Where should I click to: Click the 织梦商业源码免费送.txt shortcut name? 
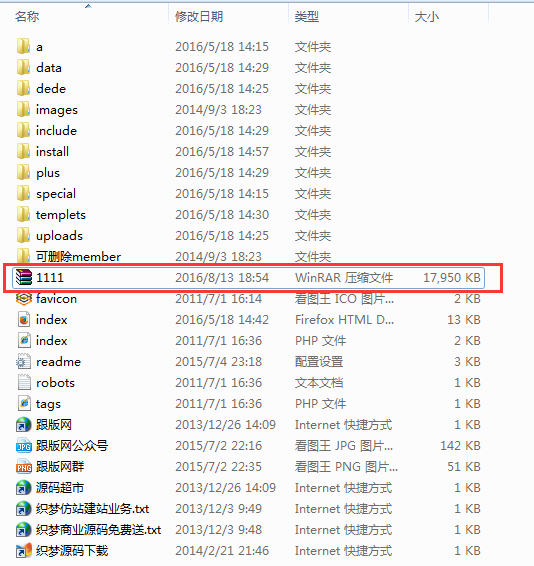[98, 530]
